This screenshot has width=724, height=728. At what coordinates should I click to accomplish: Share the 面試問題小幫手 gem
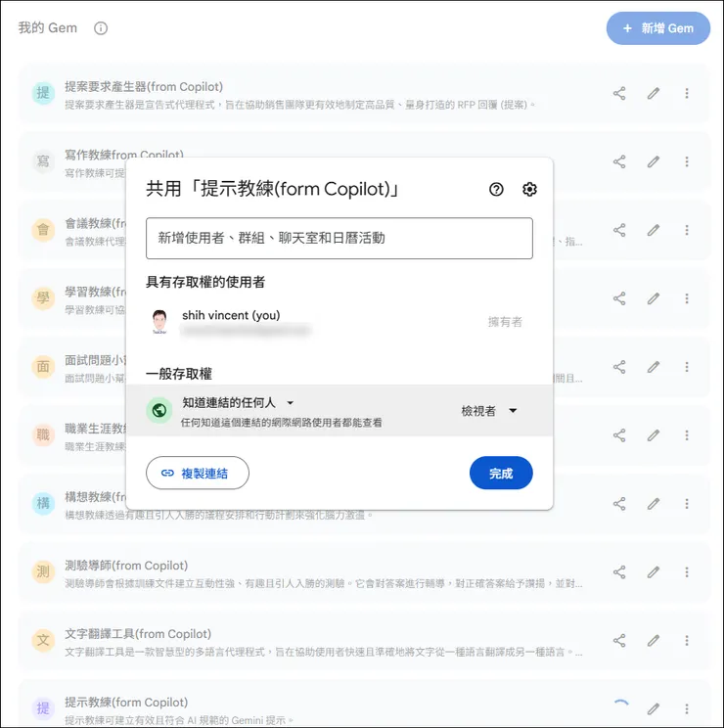(x=619, y=367)
